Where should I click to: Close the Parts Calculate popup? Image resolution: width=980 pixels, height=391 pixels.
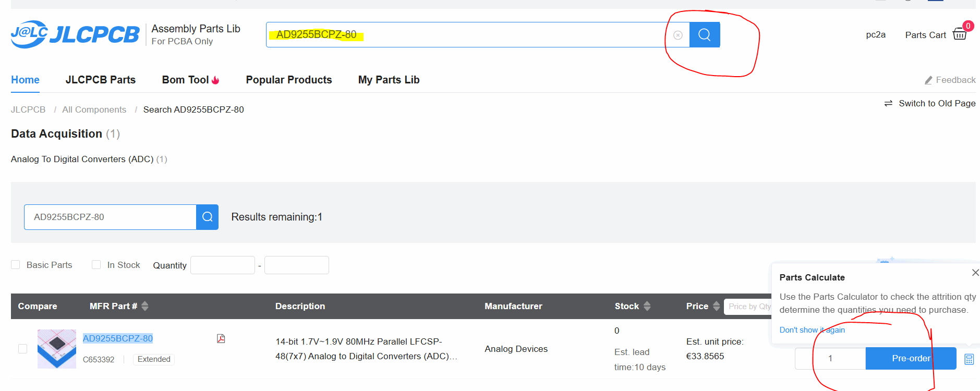975,273
